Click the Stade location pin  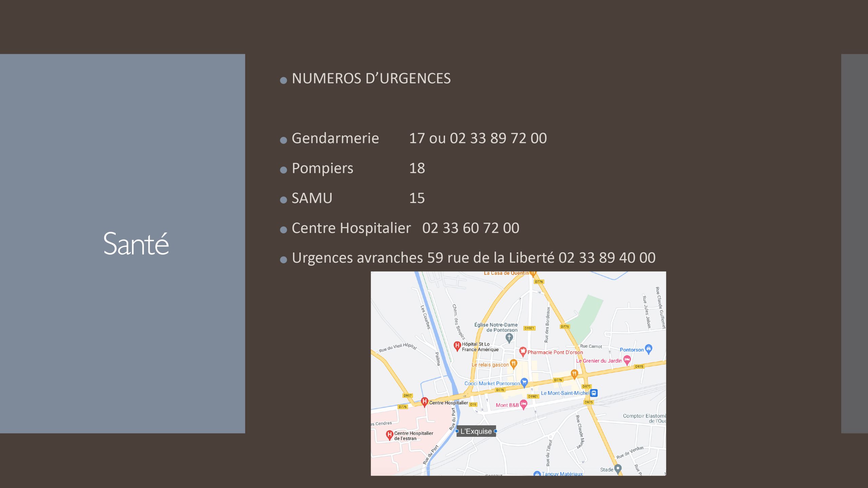pyautogui.click(x=618, y=468)
